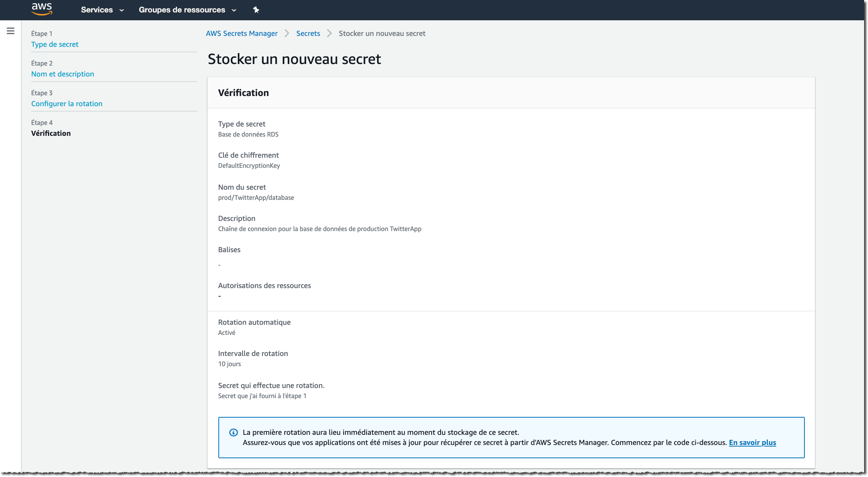Open the Groupes de ressources dropdown
The width and height of the screenshot is (868, 477).
pos(187,10)
